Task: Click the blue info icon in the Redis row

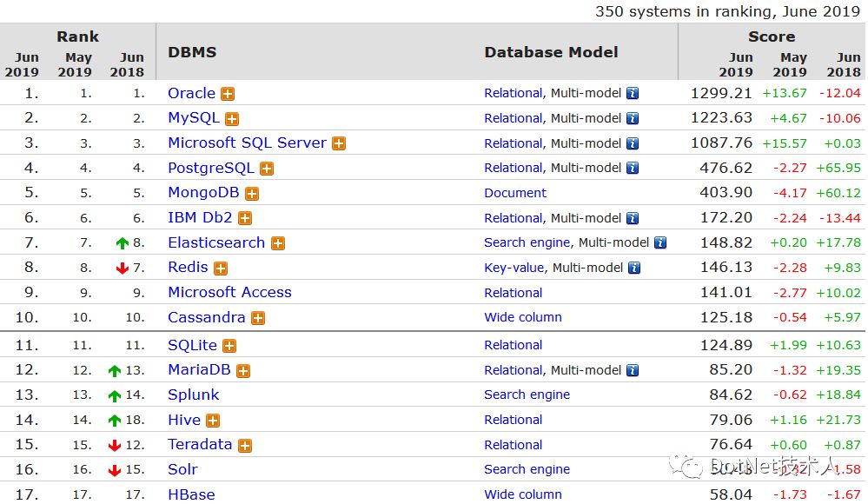Action: point(634,268)
